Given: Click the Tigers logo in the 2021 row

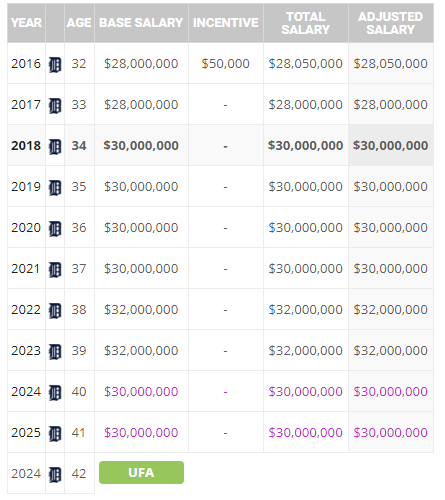Looking at the screenshot, I should tap(55, 270).
